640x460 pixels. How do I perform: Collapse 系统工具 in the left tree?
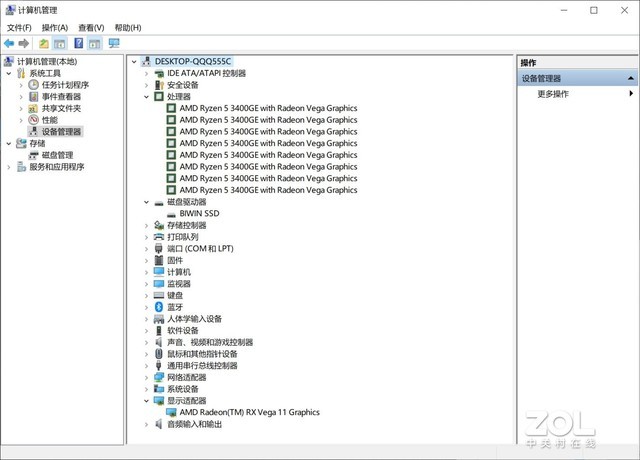click(9, 73)
